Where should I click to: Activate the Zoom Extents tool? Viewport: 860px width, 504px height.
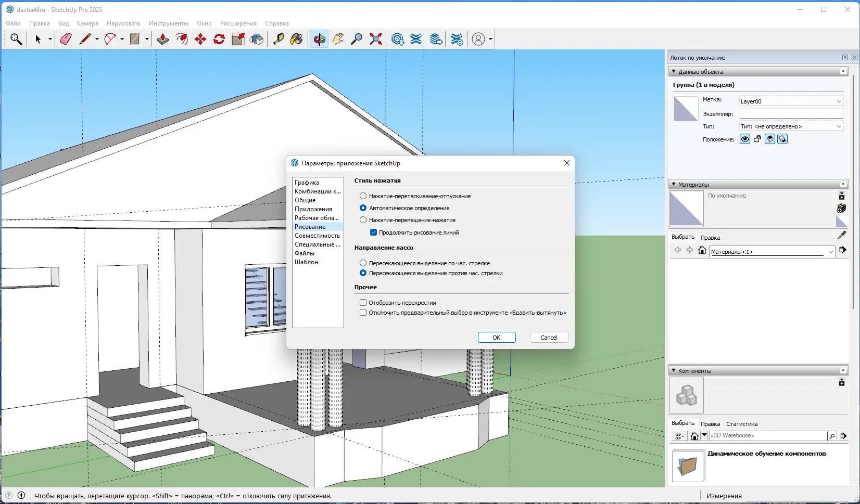(x=376, y=39)
